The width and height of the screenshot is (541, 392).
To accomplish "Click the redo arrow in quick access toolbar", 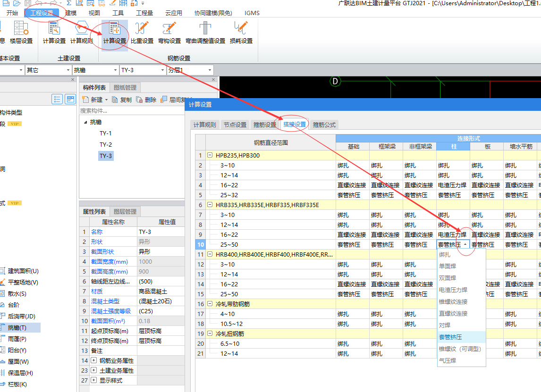I will (x=53, y=3).
